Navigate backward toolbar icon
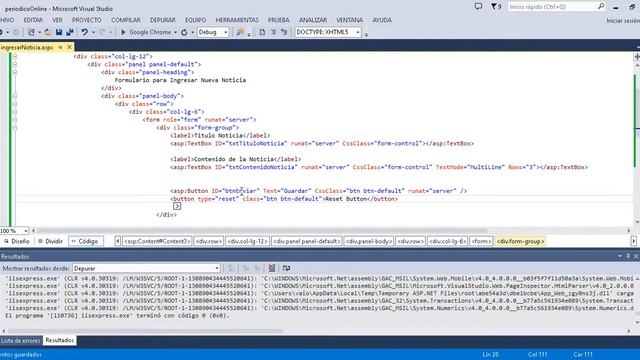The width and height of the screenshot is (640, 360). pyautogui.click(x=2, y=32)
